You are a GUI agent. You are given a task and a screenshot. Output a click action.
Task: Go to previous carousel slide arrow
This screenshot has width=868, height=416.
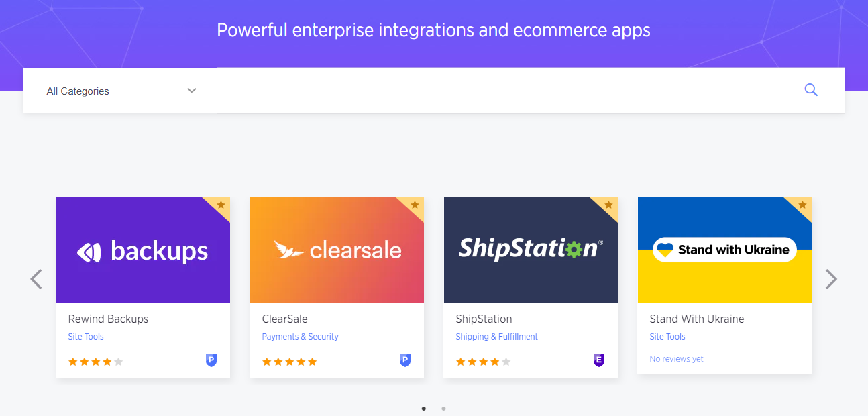pos(36,279)
